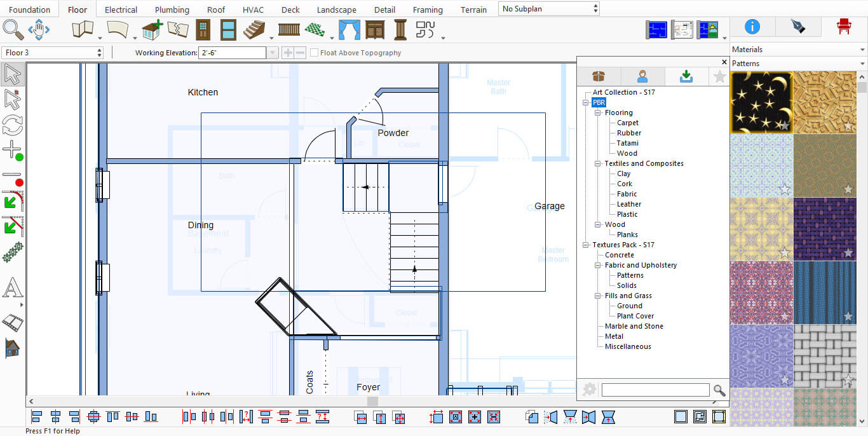
Task: Click the Curtains tool icon
Action: [348, 29]
